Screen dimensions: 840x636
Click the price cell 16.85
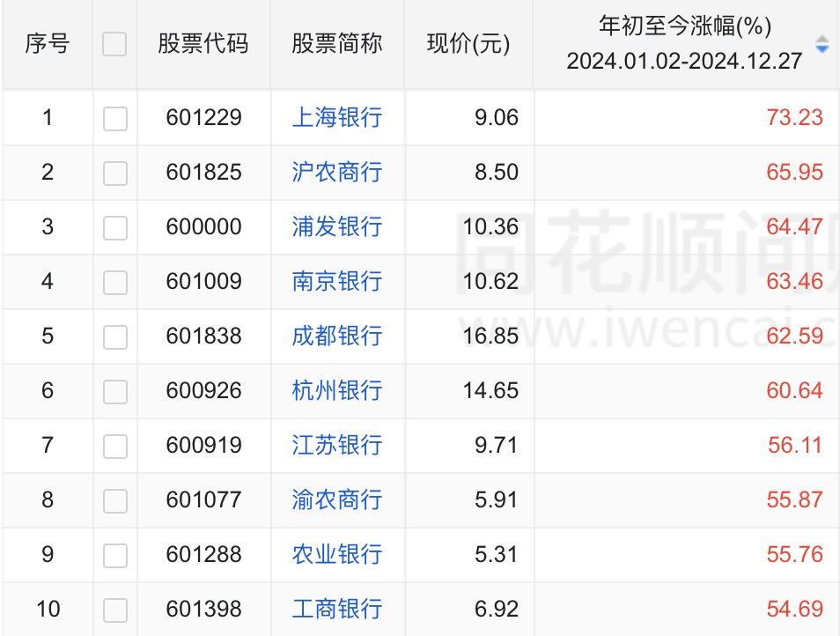pyautogui.click(x=490, y=336)
